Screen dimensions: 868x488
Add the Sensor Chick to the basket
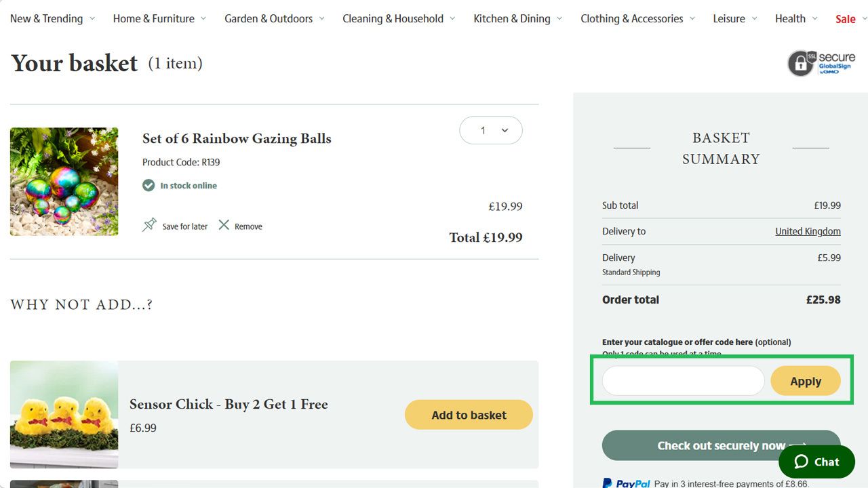coord(469,414)
